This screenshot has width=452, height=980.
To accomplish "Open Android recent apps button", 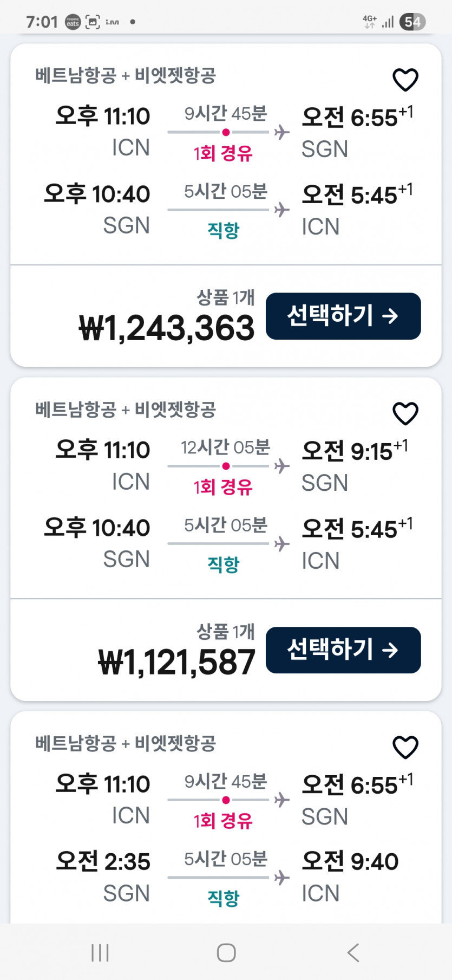I will coord(100,952).
